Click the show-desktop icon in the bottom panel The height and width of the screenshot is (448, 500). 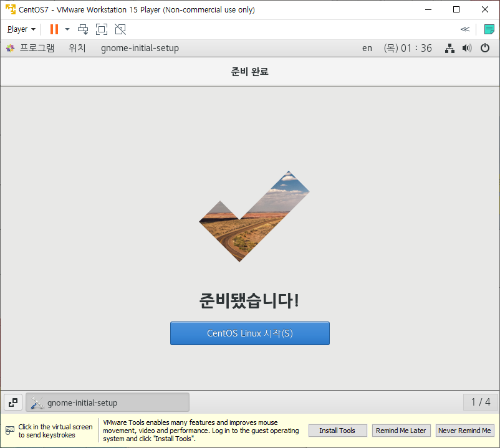[13, 403]
